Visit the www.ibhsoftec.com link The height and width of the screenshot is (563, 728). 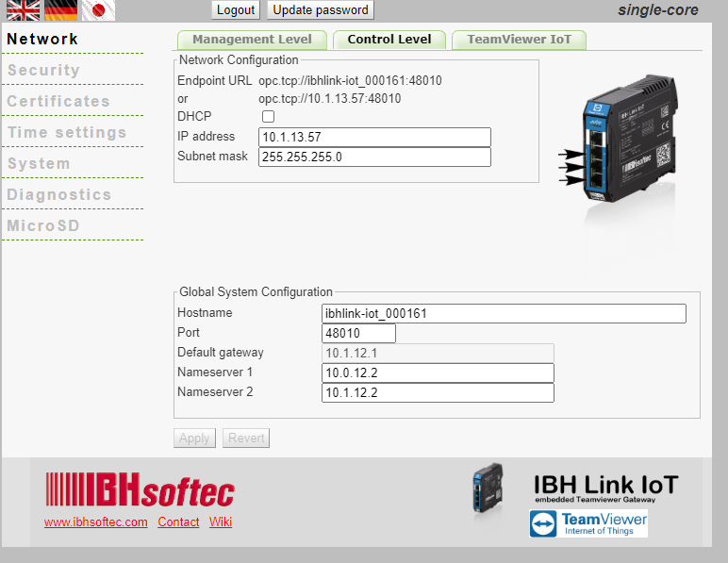coord(95,522)
